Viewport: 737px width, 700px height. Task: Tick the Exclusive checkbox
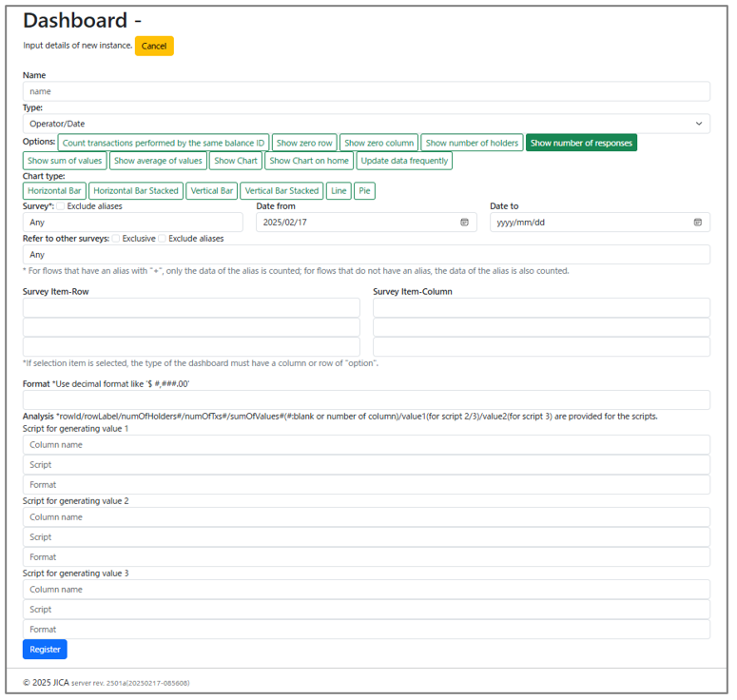point(117,239)
